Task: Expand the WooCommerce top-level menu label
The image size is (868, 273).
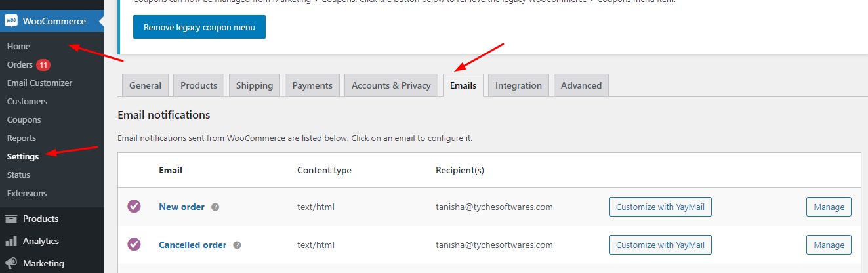Action: 54,21
